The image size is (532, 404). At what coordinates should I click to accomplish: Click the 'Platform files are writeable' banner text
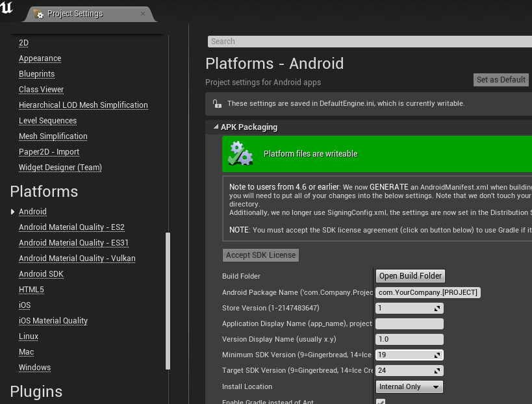(310, 154)
